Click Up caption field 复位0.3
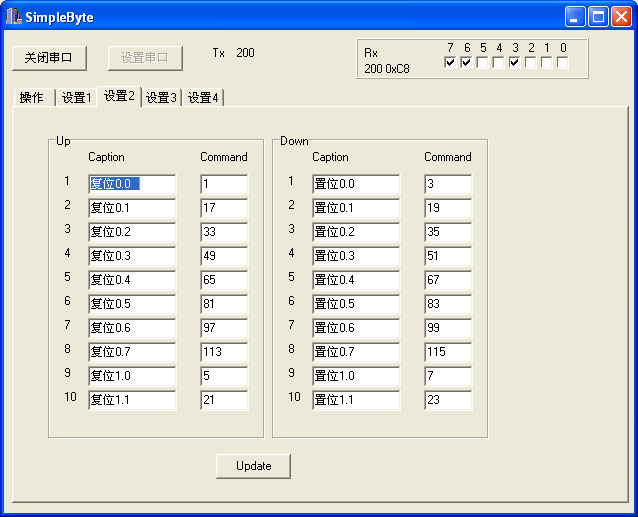Image resolution: width=638 pixels, height=517 pixels. [x=132, y=256]
